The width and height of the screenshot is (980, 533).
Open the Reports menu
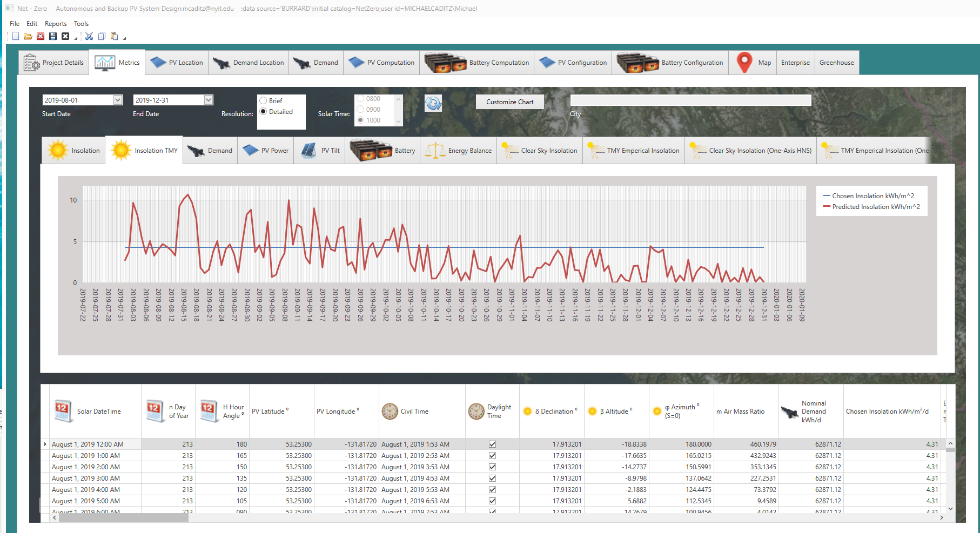click(x=56, y=24)
